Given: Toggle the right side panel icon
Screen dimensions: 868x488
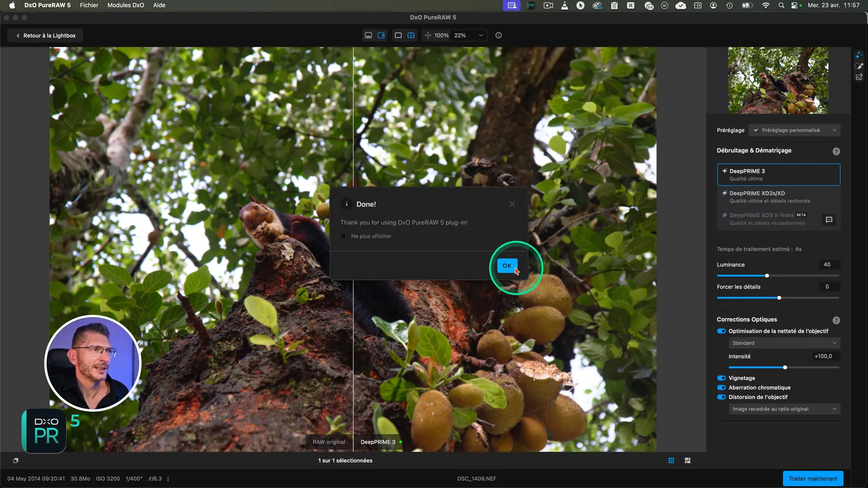Looking at the screenshot, I should pos(381,35).
